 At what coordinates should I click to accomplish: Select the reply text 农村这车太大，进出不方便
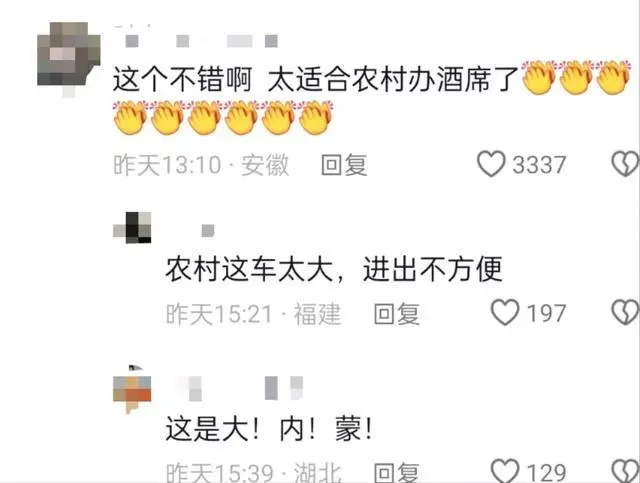click(333, 269)
